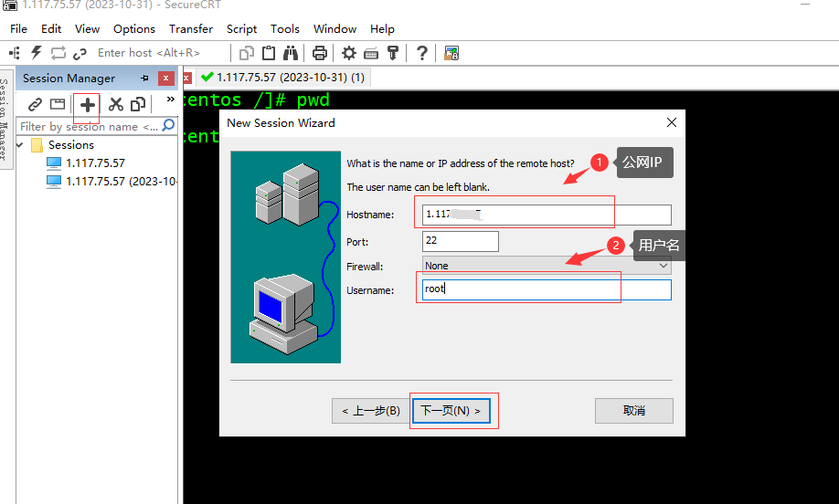Open the Keymap Editor keyboard icon

371,54
